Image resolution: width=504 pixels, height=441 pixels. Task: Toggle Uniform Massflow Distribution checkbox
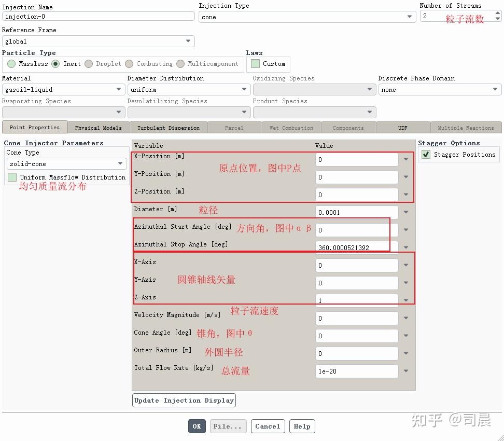click(x=12, y=177)
